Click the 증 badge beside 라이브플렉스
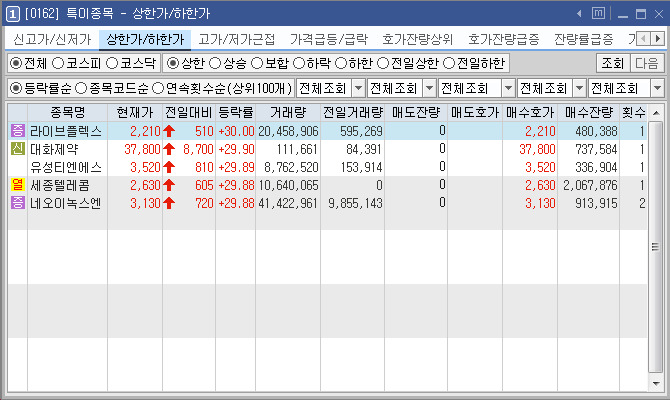This screenshot has width=670, height=400. (x=18, y=131)
